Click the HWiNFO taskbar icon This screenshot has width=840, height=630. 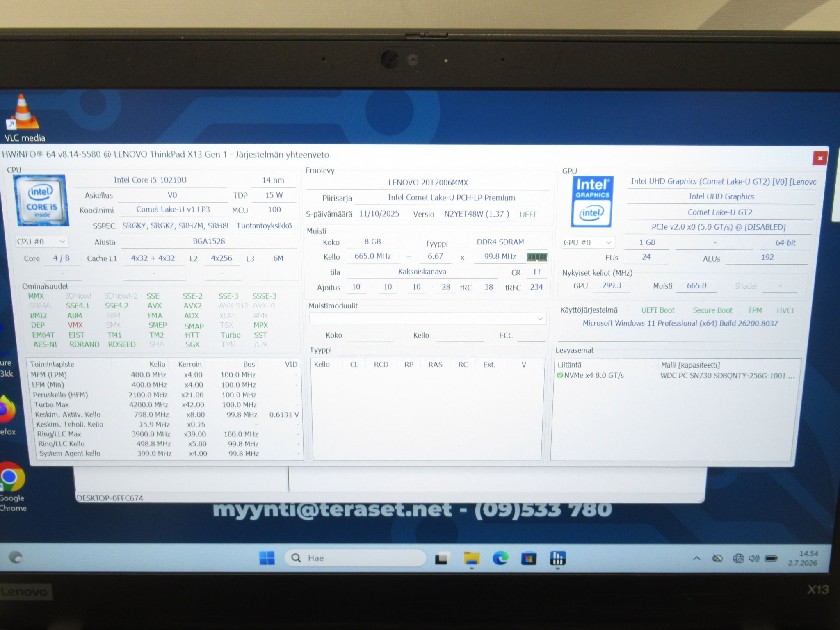(x=557, y=558)
